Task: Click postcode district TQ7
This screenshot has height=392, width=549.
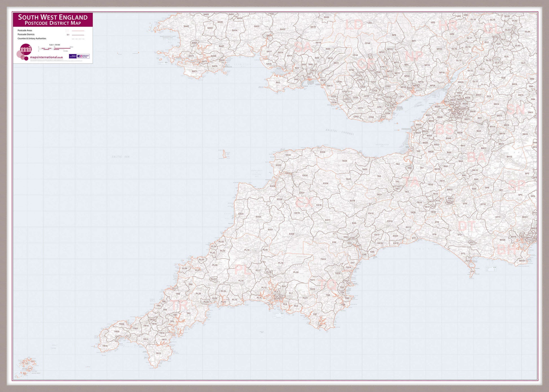Action: click(x=315, y=314)
